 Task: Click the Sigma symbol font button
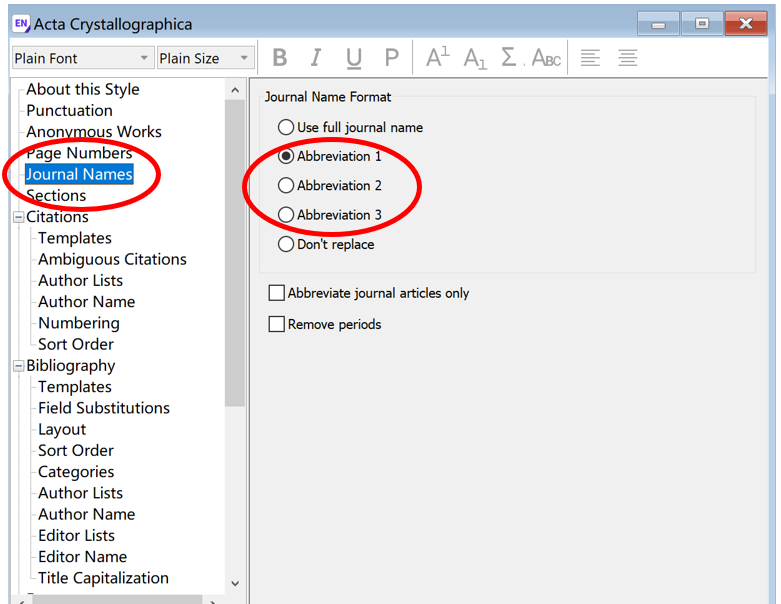click(x=509, y=58)
